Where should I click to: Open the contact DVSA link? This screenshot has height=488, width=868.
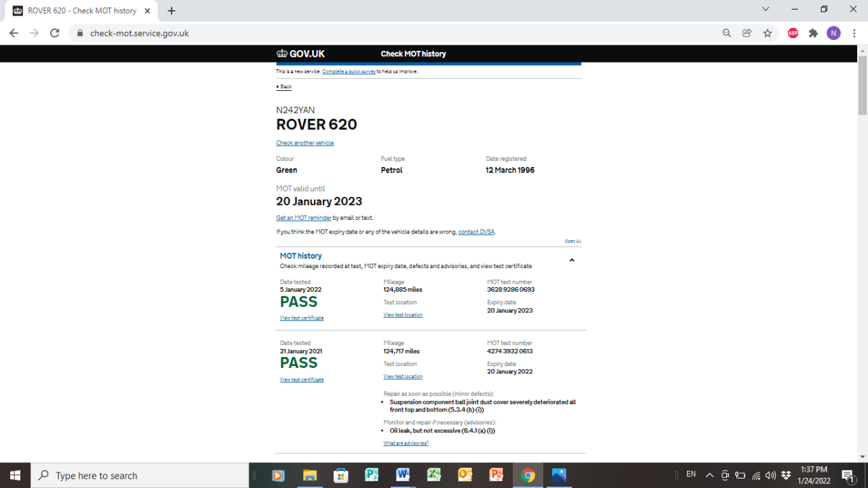[476, 232]
